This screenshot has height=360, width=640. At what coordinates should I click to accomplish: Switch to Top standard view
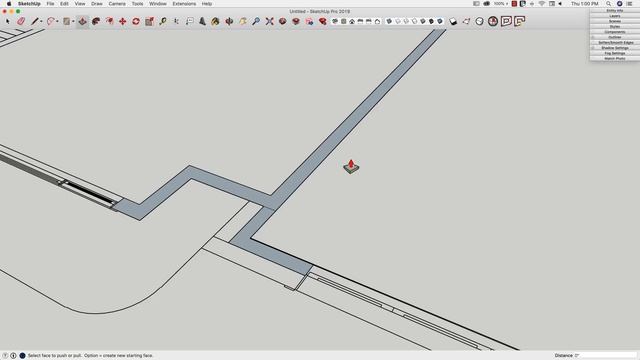tap(344, 21)
